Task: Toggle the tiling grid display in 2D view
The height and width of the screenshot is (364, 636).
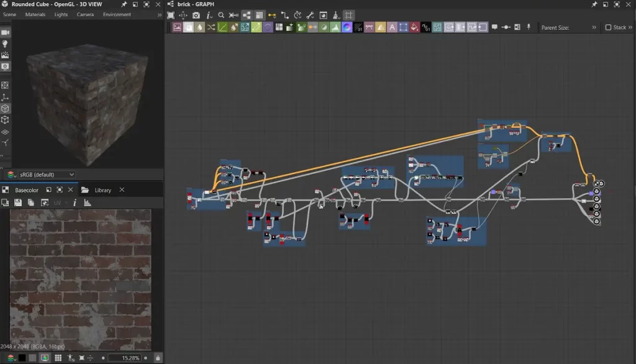Action: 58,358
